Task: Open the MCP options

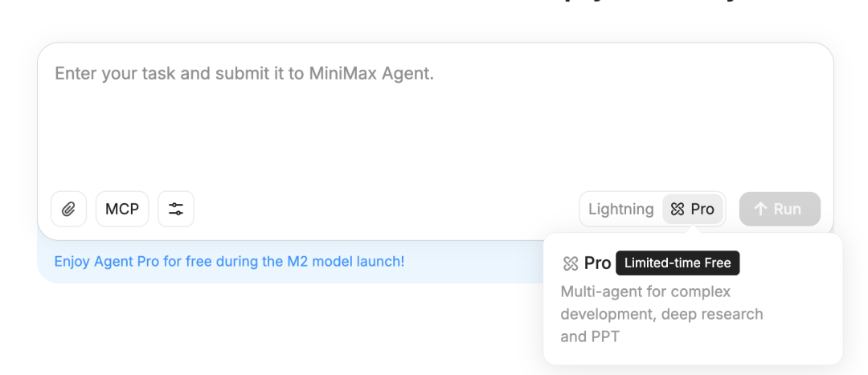Action: 122,210
